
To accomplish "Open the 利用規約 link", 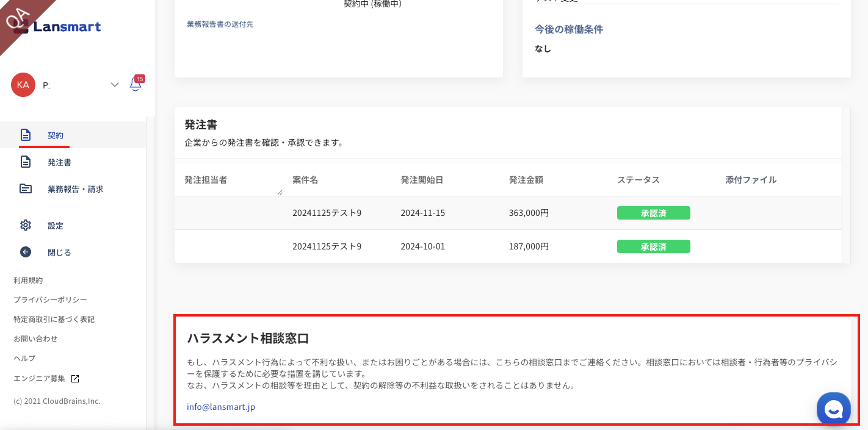I will pos(28,280).
